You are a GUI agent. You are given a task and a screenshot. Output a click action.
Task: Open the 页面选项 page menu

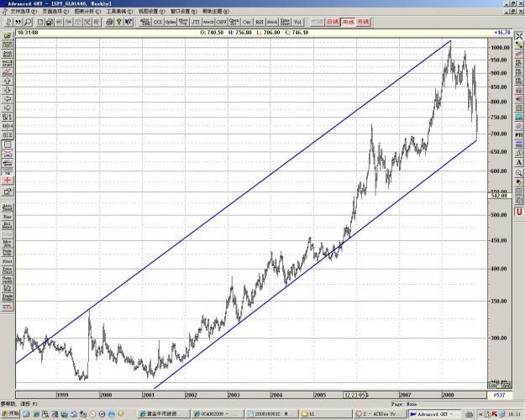(x=55, y=11)
